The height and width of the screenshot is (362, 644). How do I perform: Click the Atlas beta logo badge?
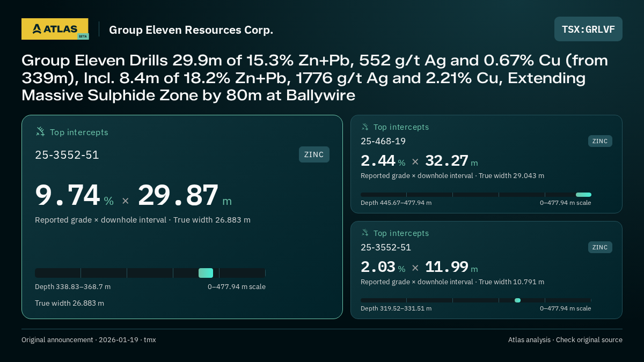click(x=55, y=29)
